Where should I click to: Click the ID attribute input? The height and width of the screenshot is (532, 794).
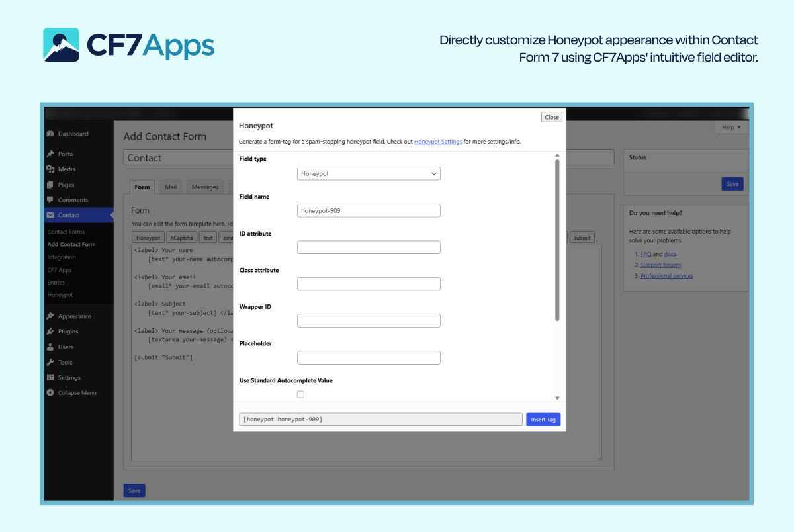369,247
